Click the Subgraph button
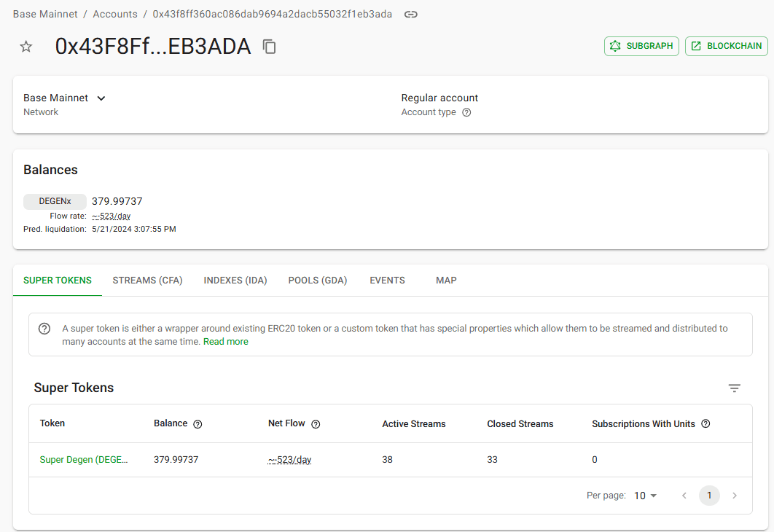 point(641,47)
